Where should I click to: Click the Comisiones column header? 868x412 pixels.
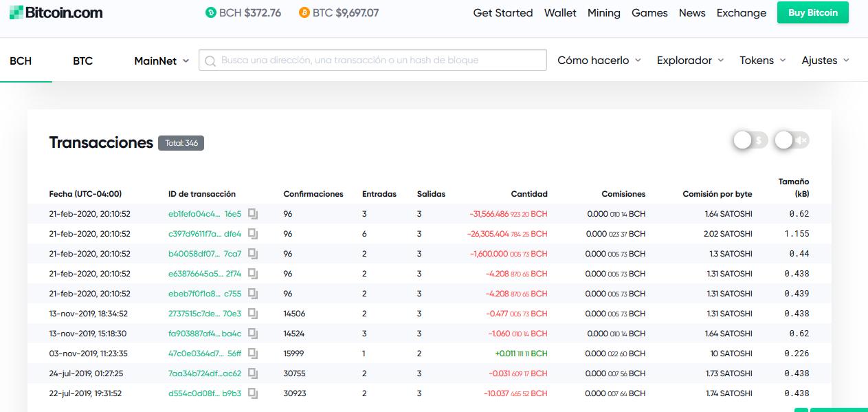623,194
